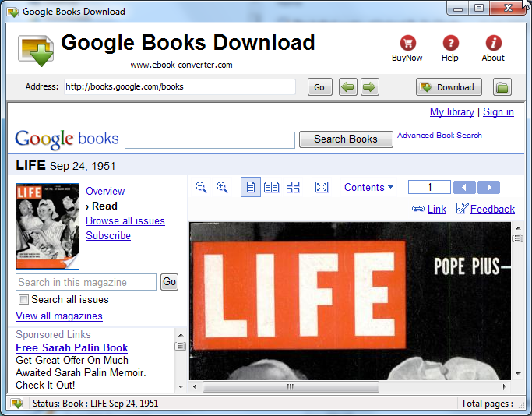
Task: Open the output folder icon button
Action: click(502, 87)
